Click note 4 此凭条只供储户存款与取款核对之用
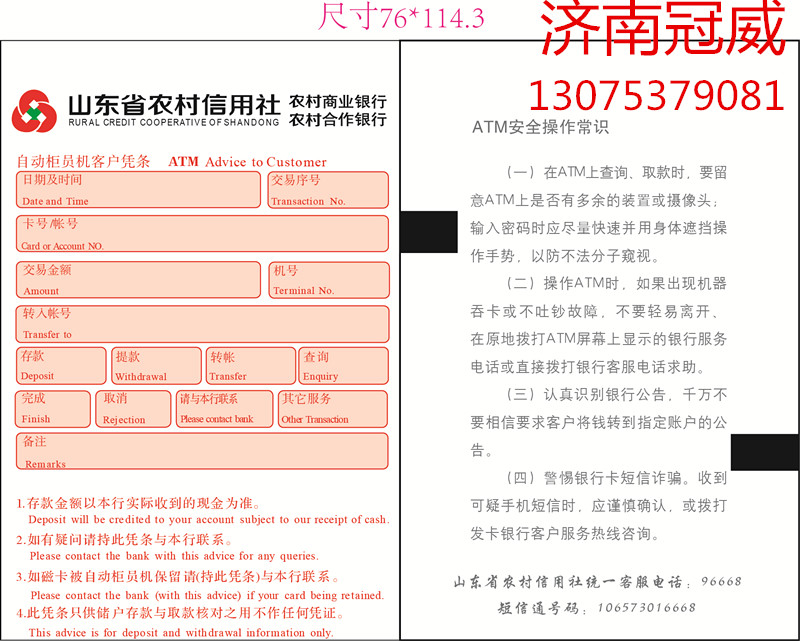Image resolution: width=800 pixels, height=641 pixels. pos(181,613)
